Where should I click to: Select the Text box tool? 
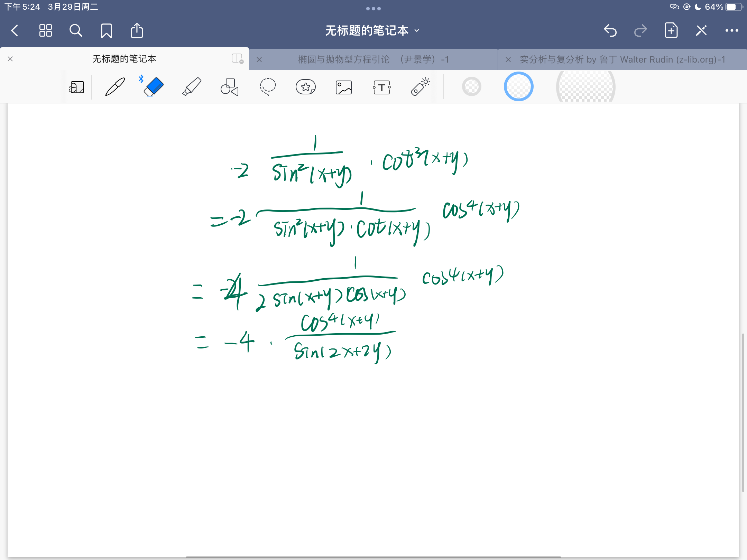pyautogui.click(x=382, y=87)
